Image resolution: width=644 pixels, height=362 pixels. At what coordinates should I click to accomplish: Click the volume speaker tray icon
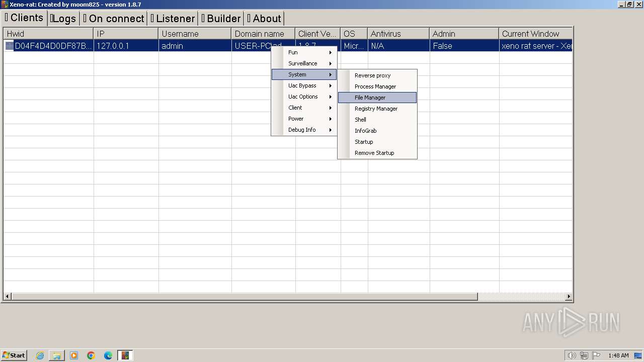point(572,355)
